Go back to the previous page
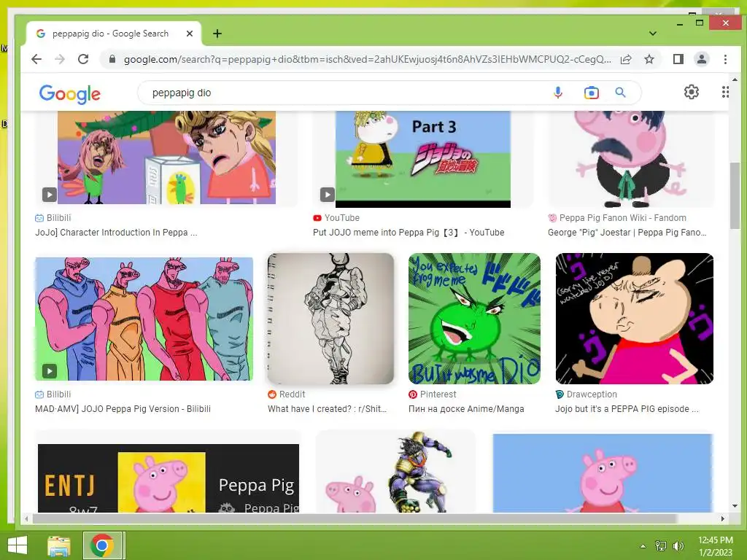This screenshot has width=747, height=560. 36,59
